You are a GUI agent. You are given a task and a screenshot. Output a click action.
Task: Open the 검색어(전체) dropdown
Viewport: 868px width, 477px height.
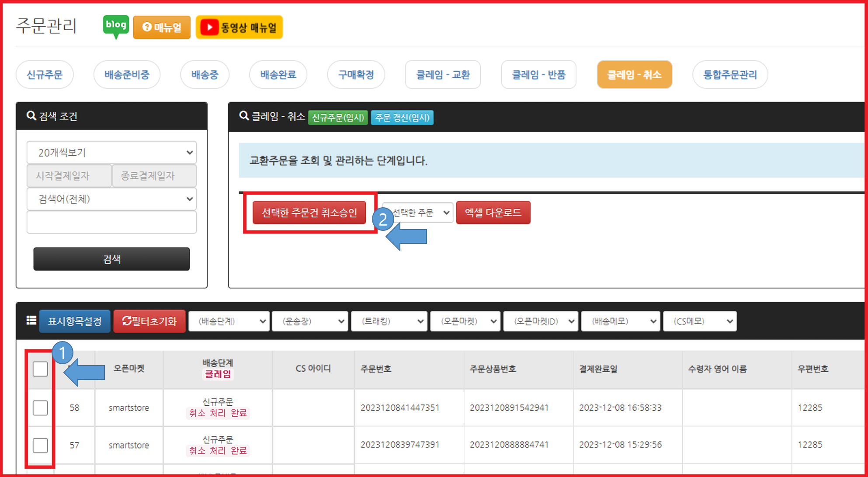click(x=111, y=199)
